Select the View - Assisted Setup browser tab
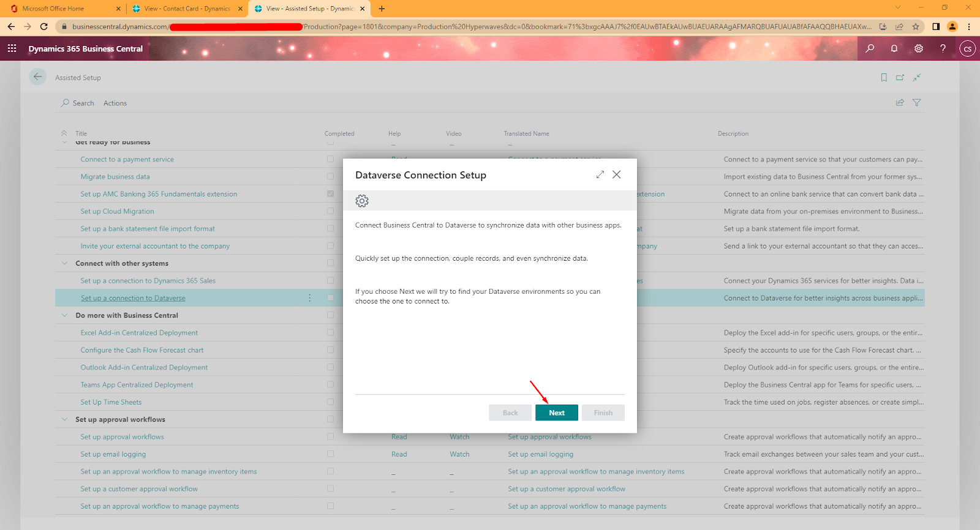 (308, 9)
